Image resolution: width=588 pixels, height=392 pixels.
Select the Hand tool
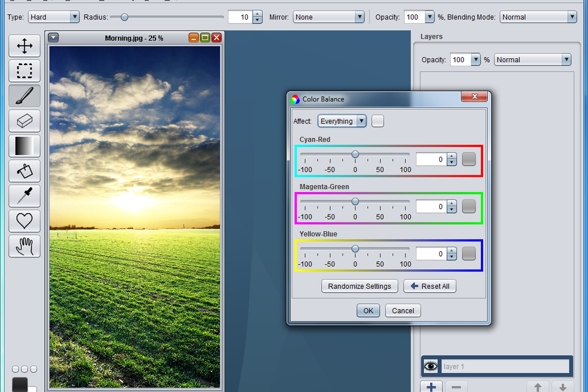click(24, 246)
